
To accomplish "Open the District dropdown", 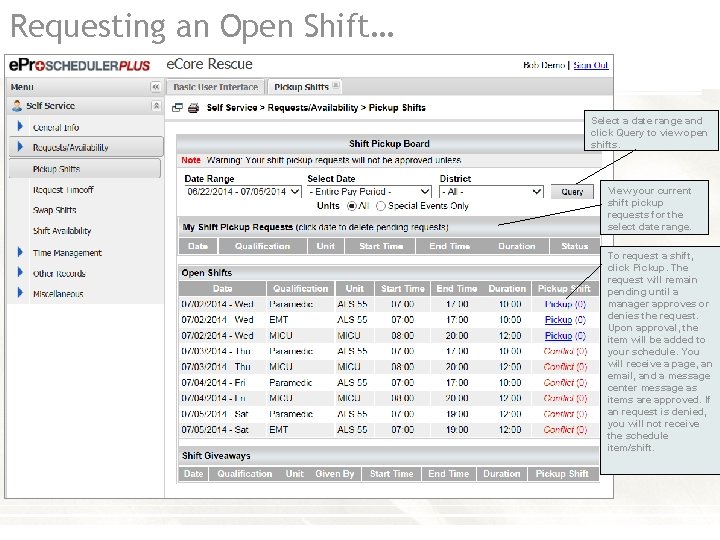I will click(x=491, y=191).
